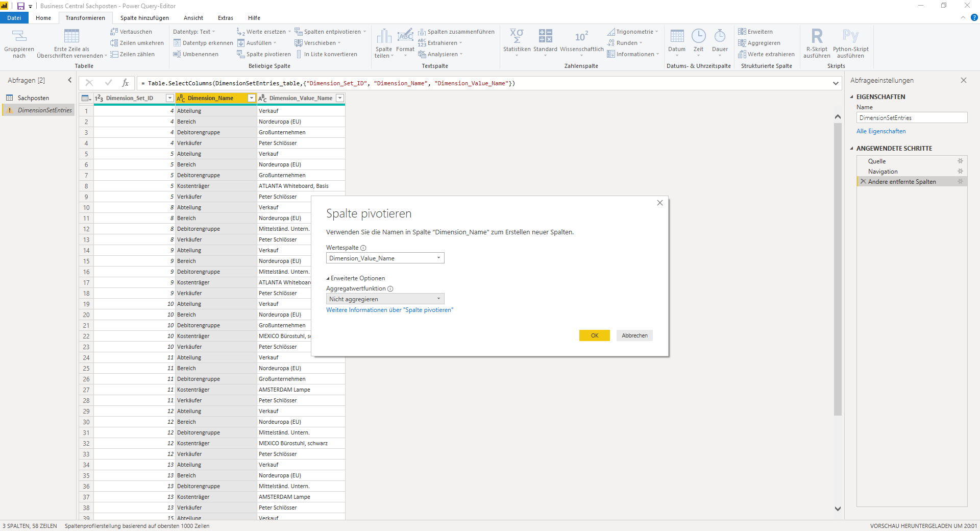This screenshot has height=531, width=980.
Task: Click the Abbrechen button
Action: point(634,335)
